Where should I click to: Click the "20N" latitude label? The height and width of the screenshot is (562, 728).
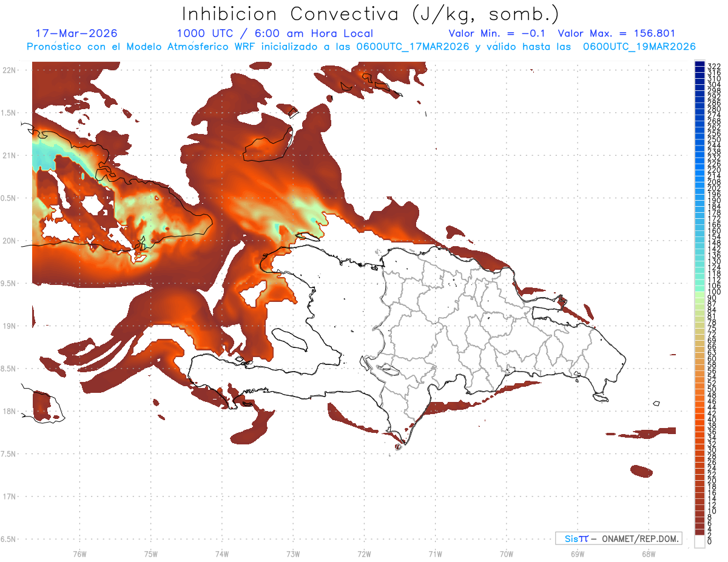(10, 241)
